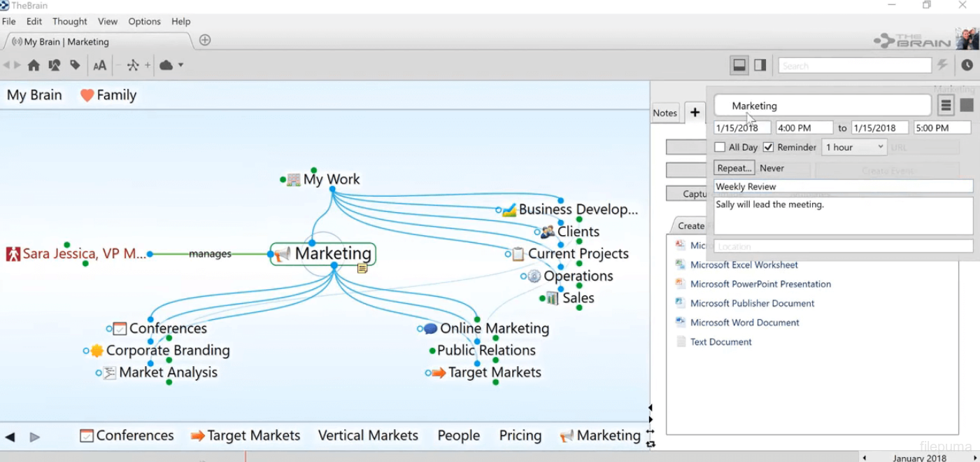Click the tag icon in toolbar

point(75,65)
